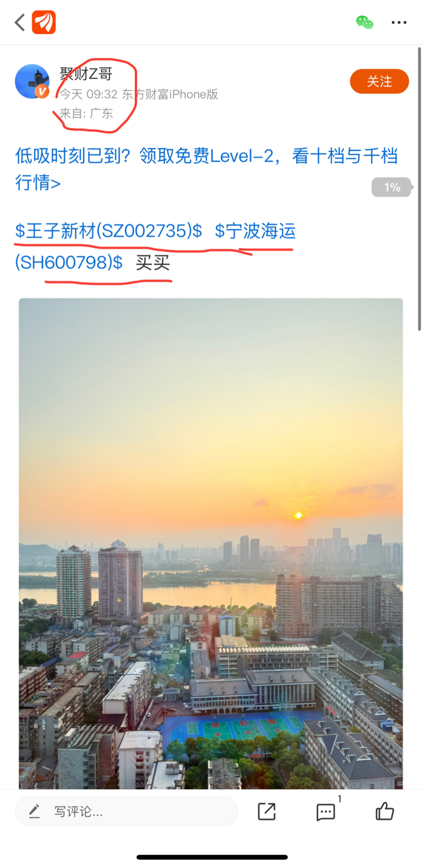Tap the back arrow at top left
The image size is (424, 868).
(20, 23)
